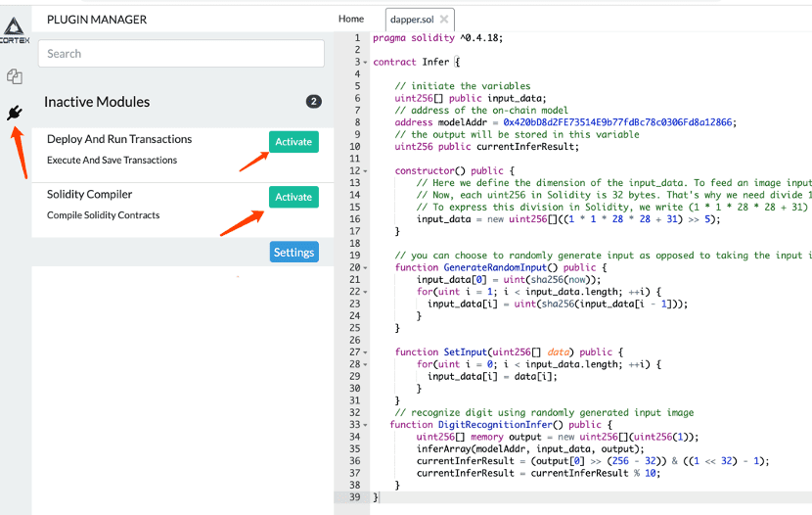Collapse the contract Infer block at line 3
Viewport: 812px width, 515px height.
tap(366, 63)
